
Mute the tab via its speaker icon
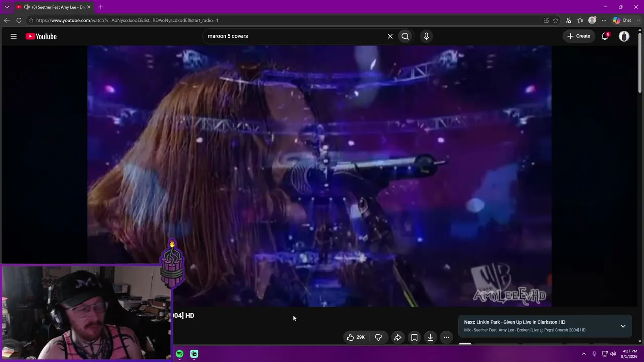27,7
